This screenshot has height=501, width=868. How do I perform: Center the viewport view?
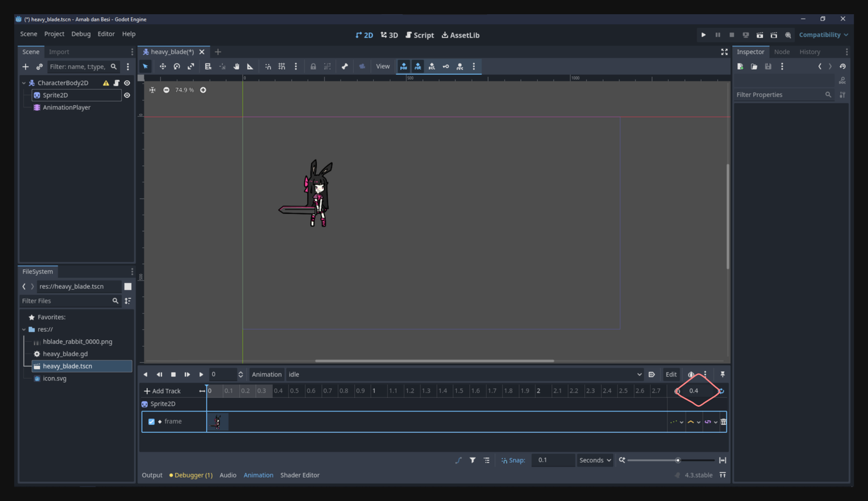click(x=152, y=90)
